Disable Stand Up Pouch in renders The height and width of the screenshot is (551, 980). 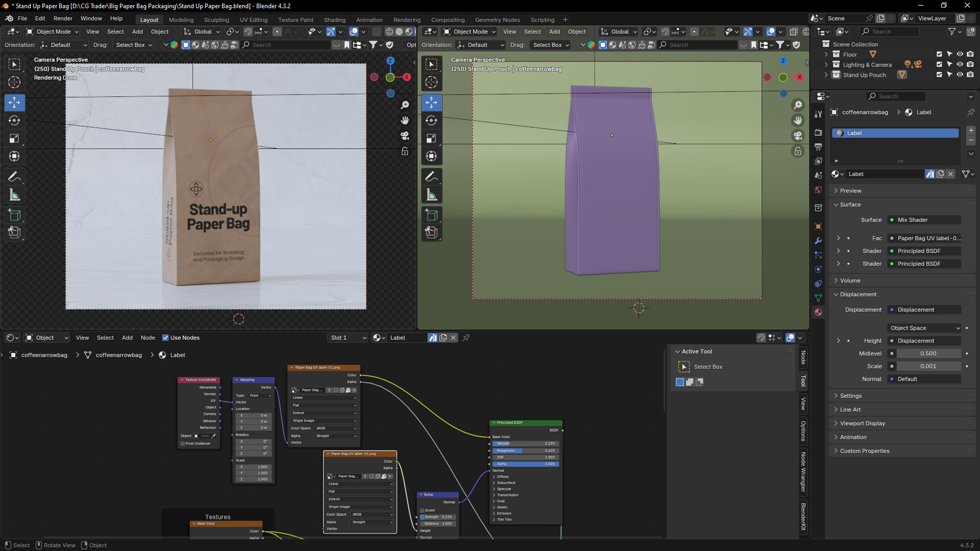pyautogui.click(x=970, y=75)
